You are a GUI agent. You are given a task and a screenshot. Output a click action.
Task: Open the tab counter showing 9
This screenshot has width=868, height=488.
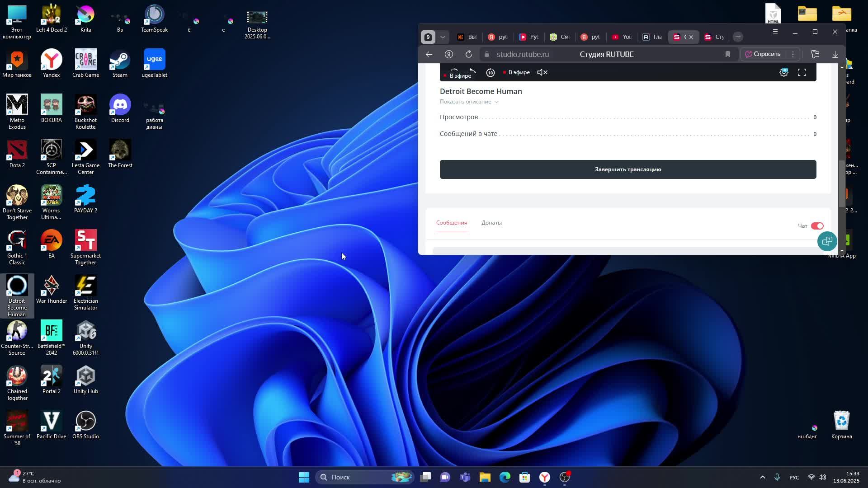click(428, 37)
